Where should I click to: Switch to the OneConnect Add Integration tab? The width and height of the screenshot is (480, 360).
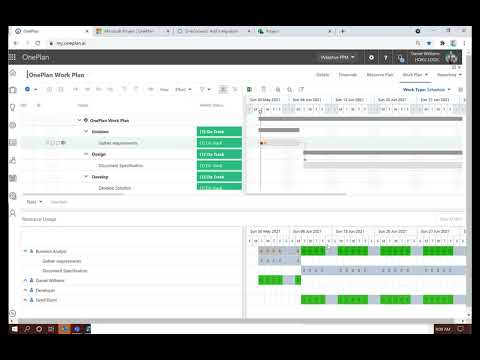(x=212, y=31)
